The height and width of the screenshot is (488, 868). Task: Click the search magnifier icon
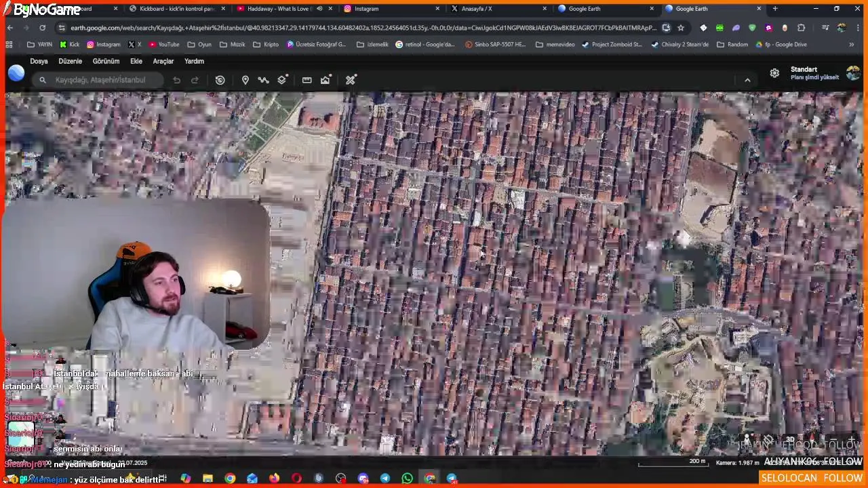click(43, 80)
